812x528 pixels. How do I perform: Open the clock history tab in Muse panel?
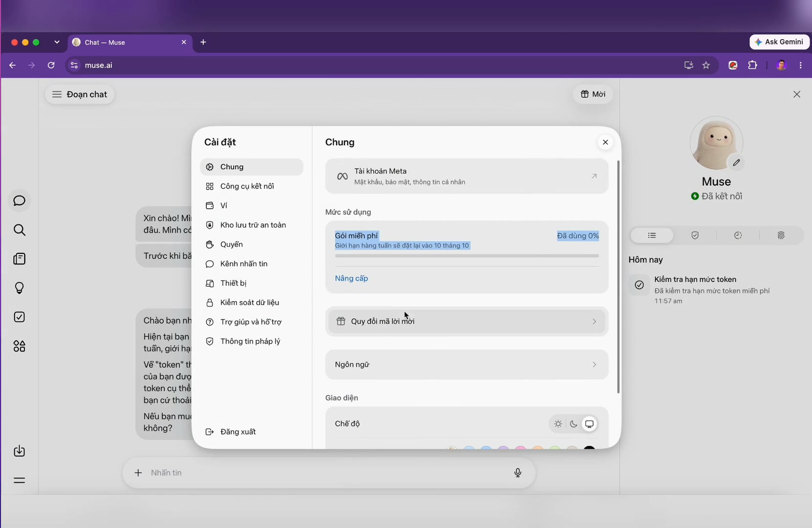click(738, 236)
